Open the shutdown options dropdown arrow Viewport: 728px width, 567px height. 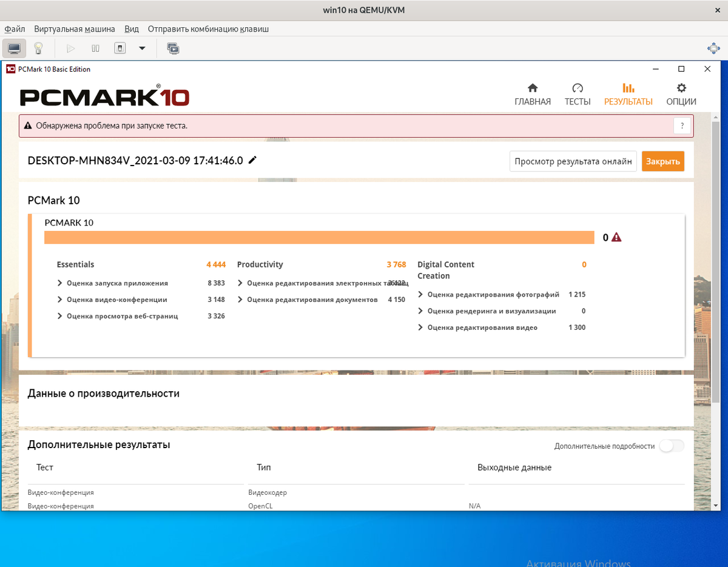142,48
